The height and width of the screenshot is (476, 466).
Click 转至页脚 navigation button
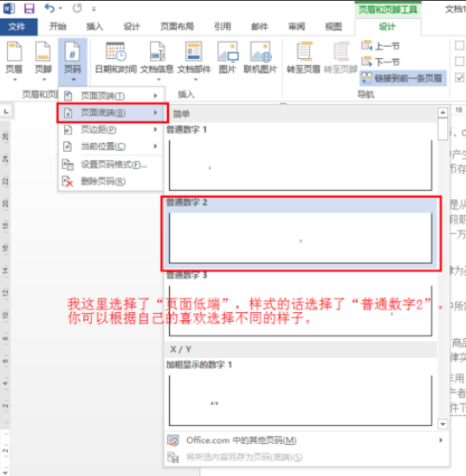point(340,58)
